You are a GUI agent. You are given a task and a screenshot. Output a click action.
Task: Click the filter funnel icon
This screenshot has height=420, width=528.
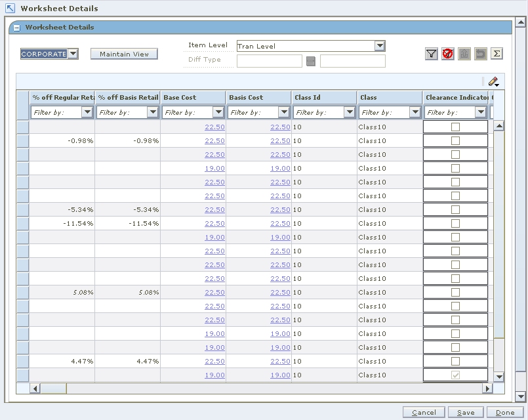(431, 54)
